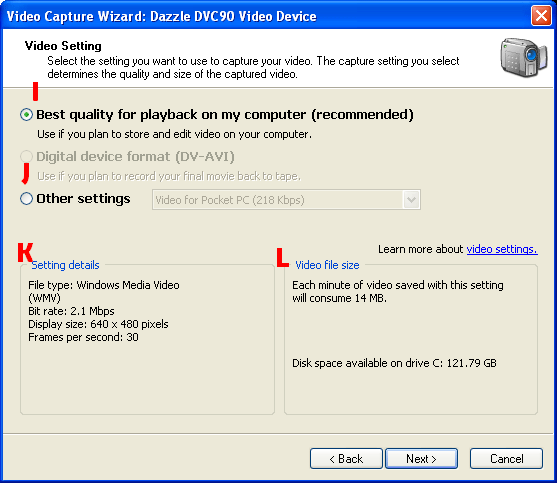557x483 pixels.
Task: Select the Other settings radio button
Action: (26, 199)
